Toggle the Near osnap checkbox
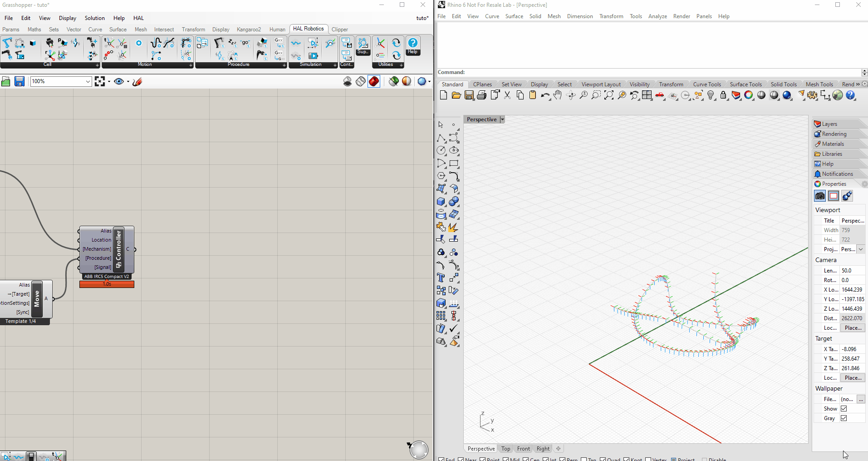This screenshot has width=868, height=461. click(x=461, y=459)
